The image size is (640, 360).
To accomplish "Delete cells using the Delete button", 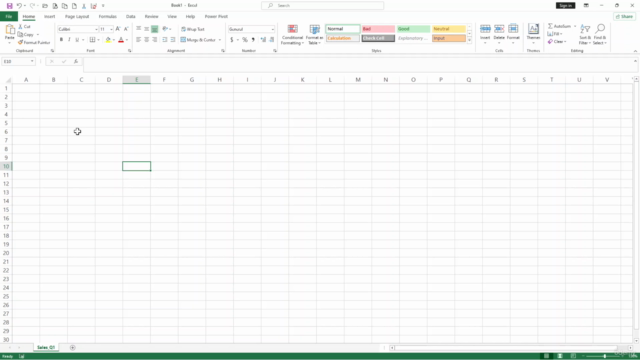I will [499, 33].
